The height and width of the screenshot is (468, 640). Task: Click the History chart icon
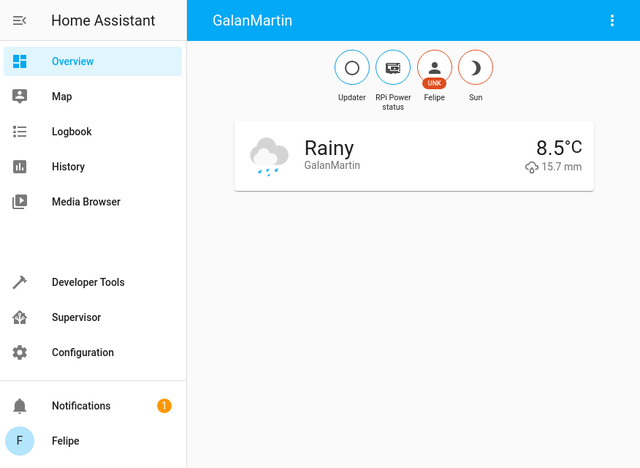pos(19,167)
